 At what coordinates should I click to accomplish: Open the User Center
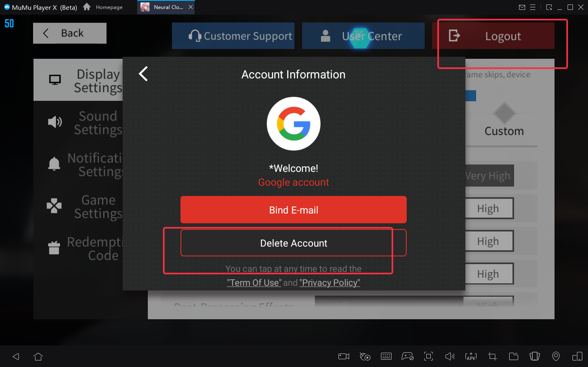point(363,36)
